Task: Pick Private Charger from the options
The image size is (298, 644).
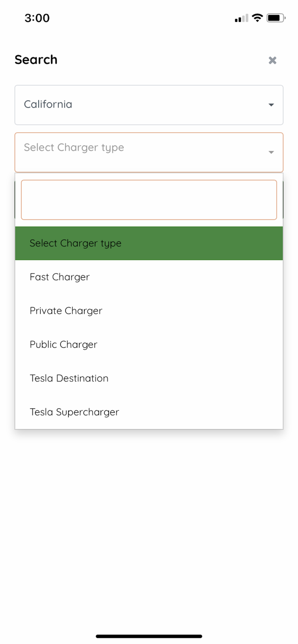Action: [66, 310]
